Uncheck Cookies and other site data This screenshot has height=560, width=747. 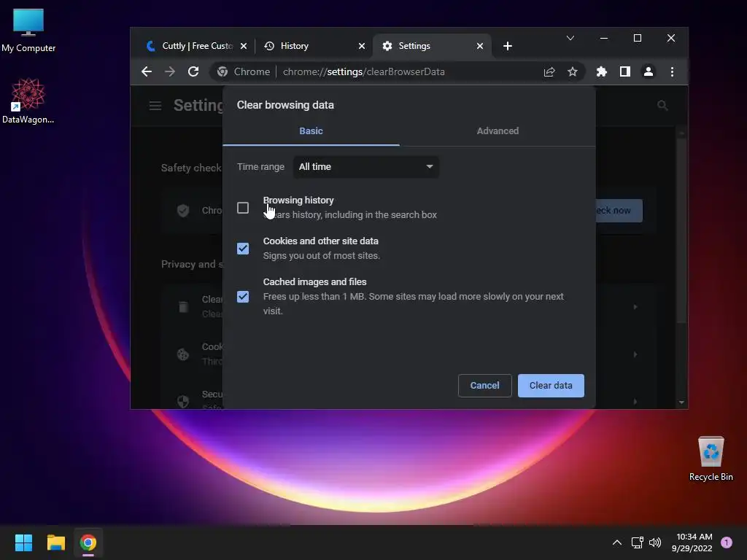(x=243, y=249)
